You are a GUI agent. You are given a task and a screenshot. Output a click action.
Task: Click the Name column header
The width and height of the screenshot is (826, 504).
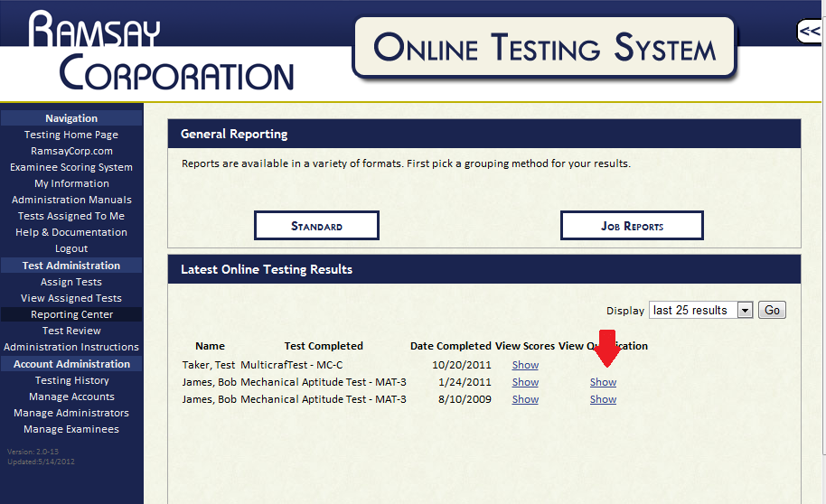coord(210,346)
